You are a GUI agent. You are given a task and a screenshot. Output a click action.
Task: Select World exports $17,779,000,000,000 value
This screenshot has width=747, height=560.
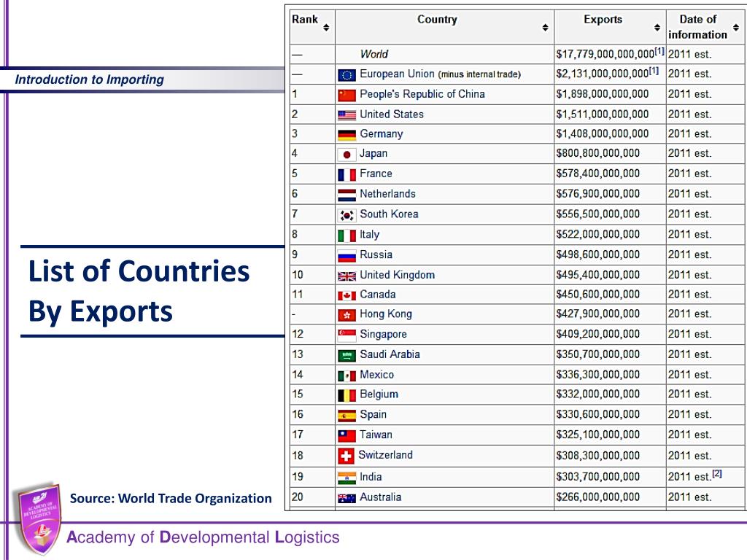point(605,54)
